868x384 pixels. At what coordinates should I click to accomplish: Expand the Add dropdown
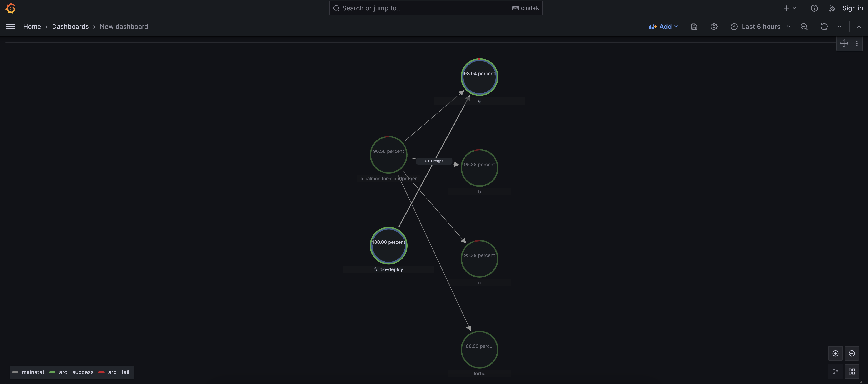663,27
